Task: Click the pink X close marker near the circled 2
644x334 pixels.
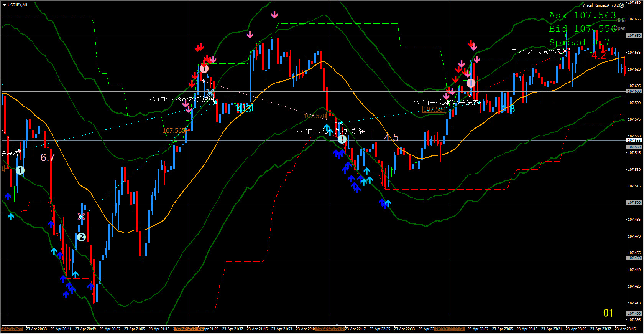Action: [x=81, y=217]
